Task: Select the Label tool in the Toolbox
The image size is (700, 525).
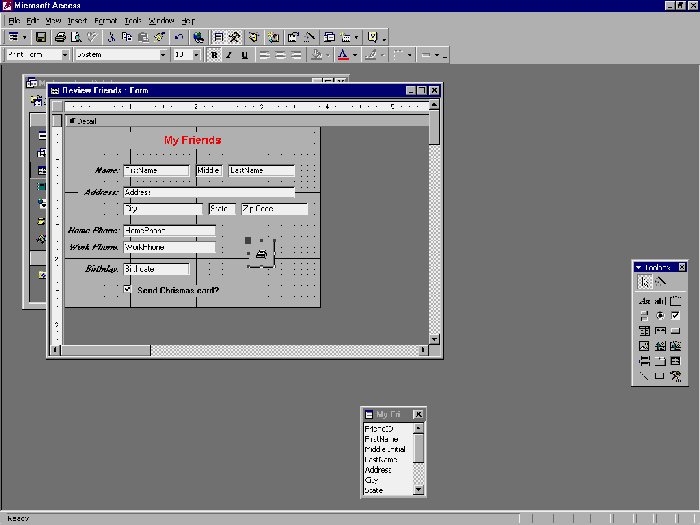Action: pyautogui.click(x=645, y=300)
